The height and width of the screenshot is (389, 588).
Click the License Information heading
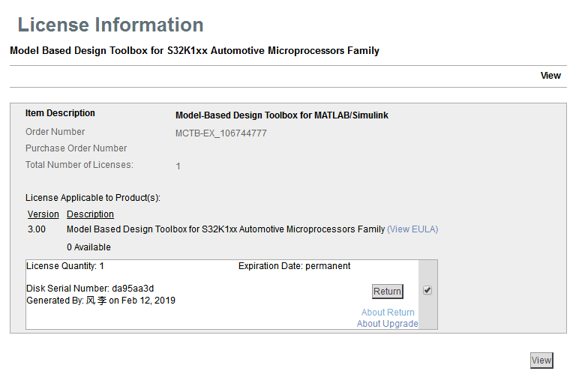tap(111, 25)
